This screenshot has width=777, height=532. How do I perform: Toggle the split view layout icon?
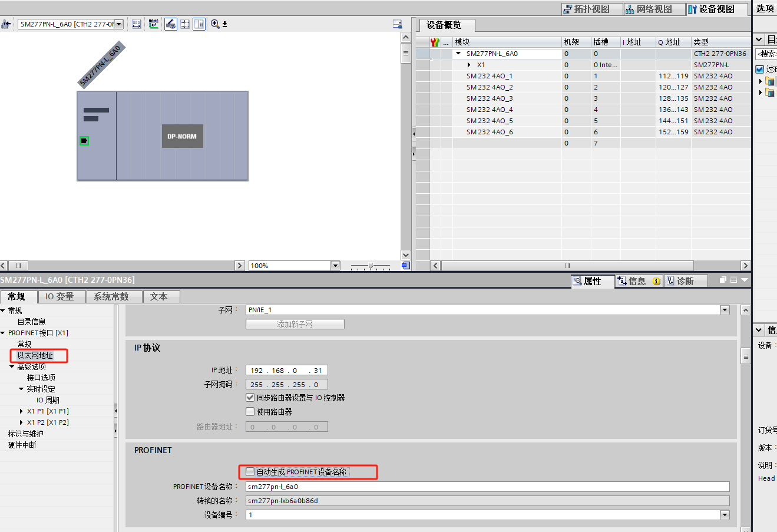tap(199, 24)
